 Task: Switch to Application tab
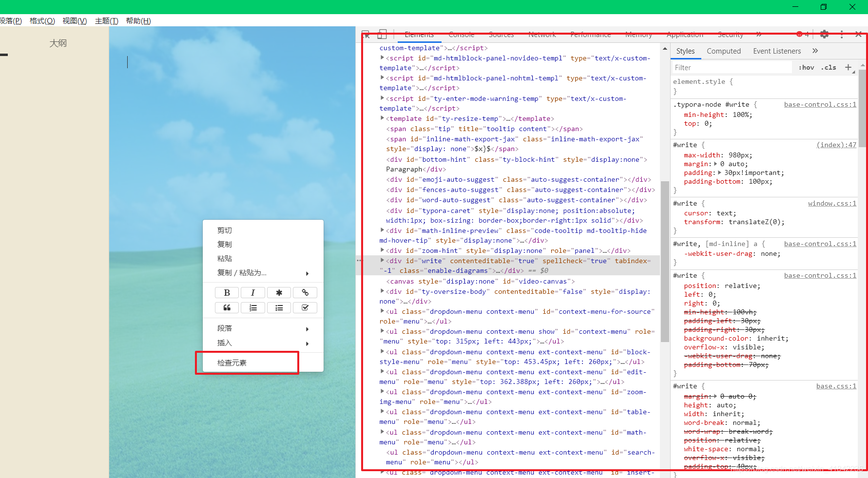(x=685, y=35)
